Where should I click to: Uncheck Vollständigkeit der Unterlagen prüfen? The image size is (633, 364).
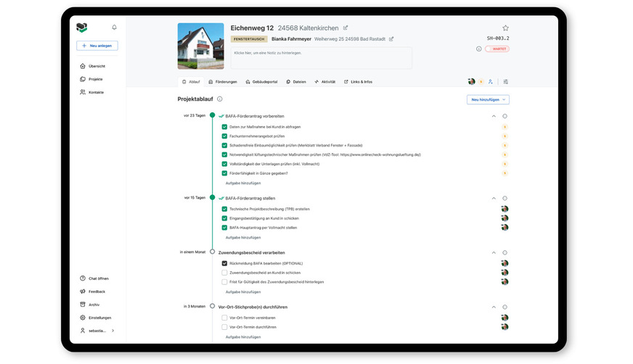[224, 164]
